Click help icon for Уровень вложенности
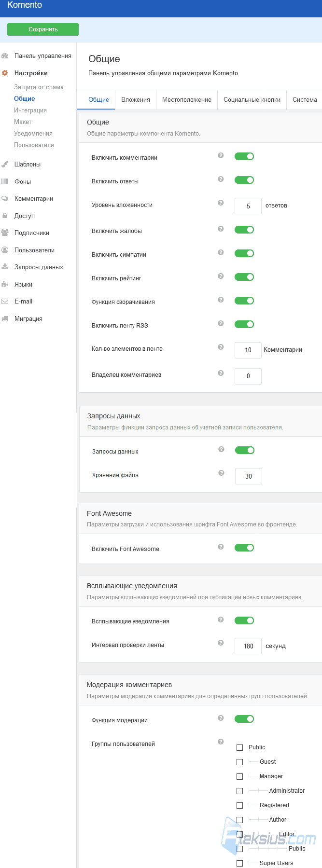 pos(221,203)
